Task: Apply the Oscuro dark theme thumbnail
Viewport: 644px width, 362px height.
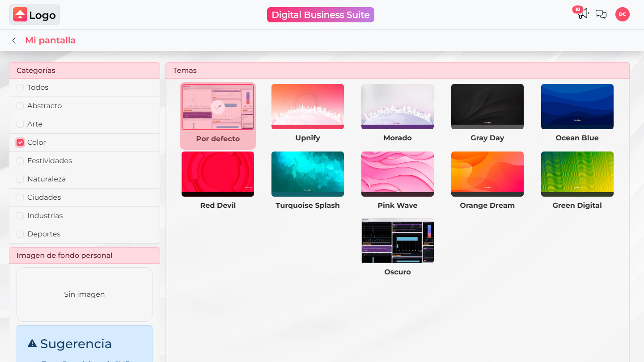Action: pyautogui.click(x=398, y=240)
